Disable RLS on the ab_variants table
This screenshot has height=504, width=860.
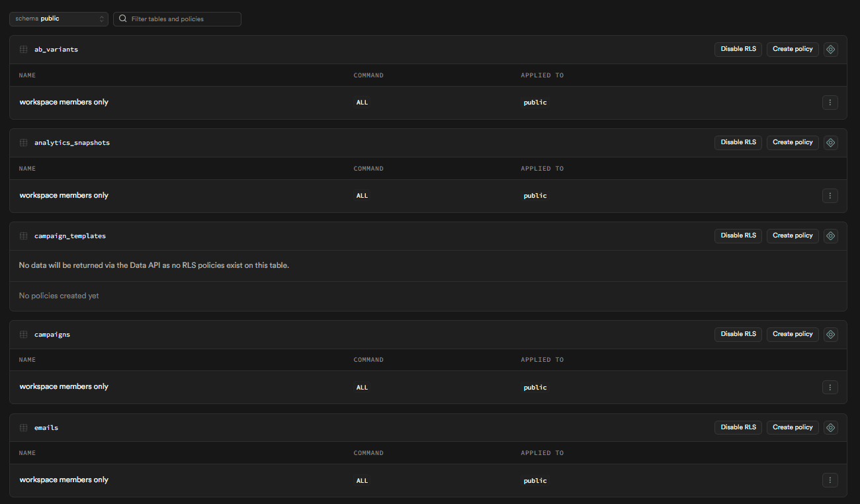[738, 49]
